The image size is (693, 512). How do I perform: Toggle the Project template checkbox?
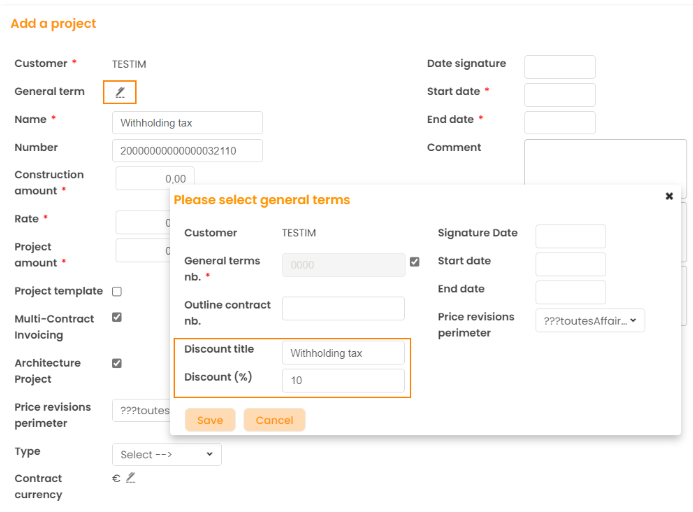(117, 291)
